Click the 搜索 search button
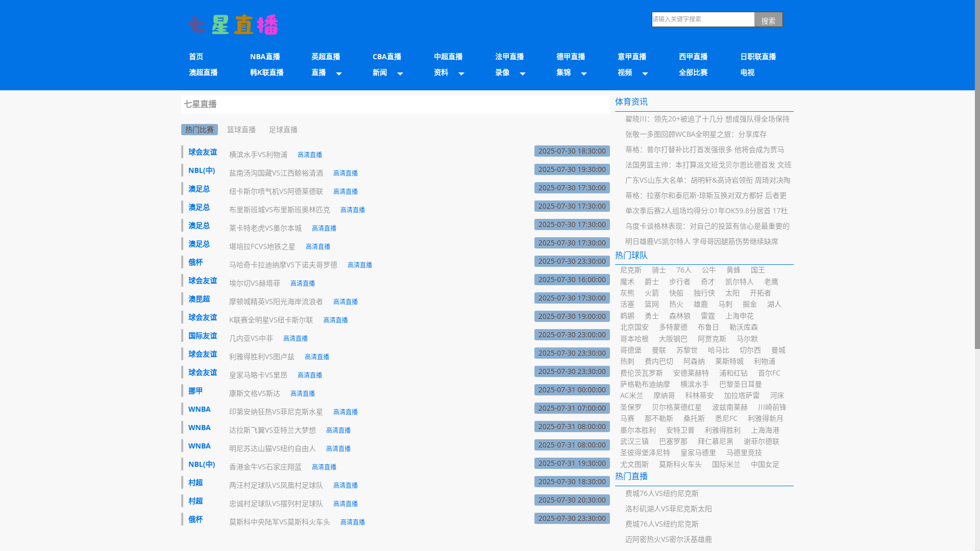 pyautogui.click(x=768, y=20)
